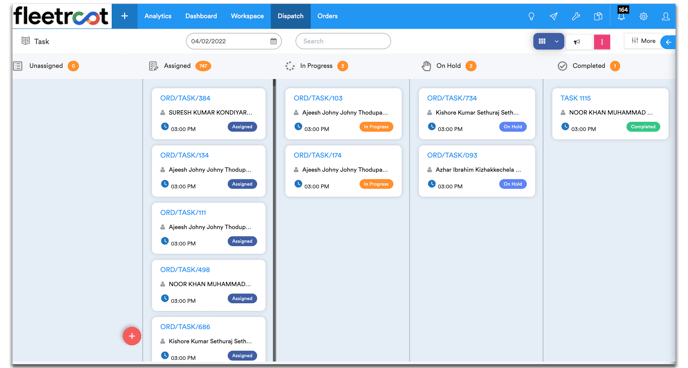
Task: Expand the view mode dropdown chevron
Action: click(556, 41)
